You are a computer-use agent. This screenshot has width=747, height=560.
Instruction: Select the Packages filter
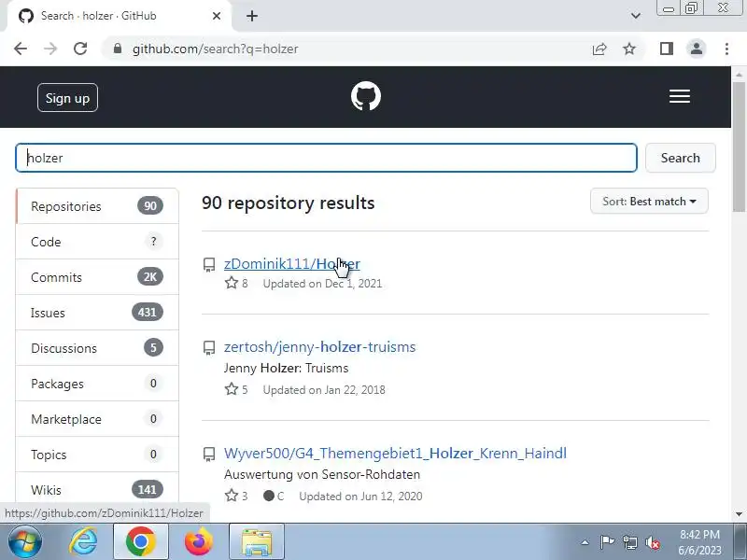(x=97, y=384)
